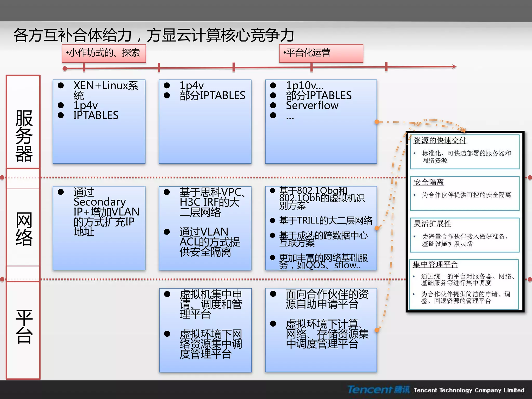Click the 平台 row header
This screenshot has width=532, height=399.
click(x=24, y=327)
